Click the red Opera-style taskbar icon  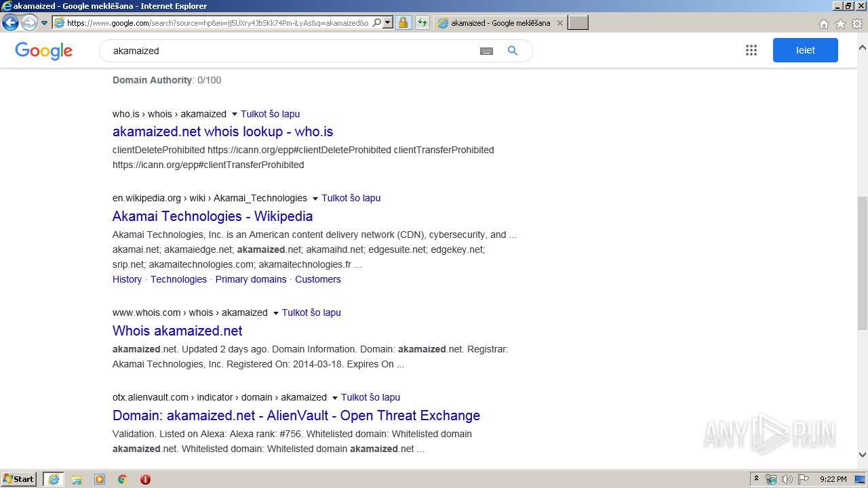(x=145, y=479)
